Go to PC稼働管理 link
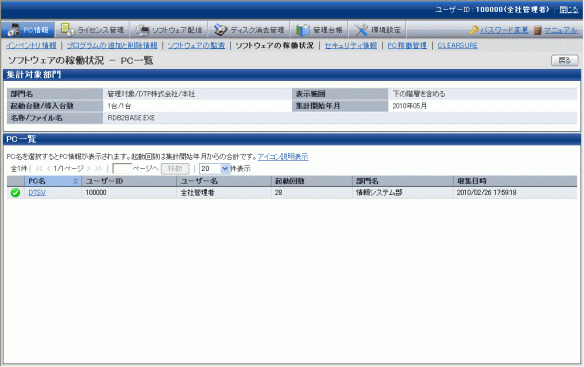This screenshot has height=367, width=584. pos(407,45)
